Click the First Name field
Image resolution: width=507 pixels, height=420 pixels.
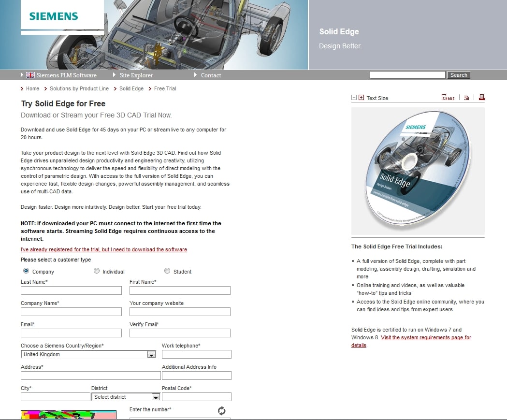(x=180, y=290)
